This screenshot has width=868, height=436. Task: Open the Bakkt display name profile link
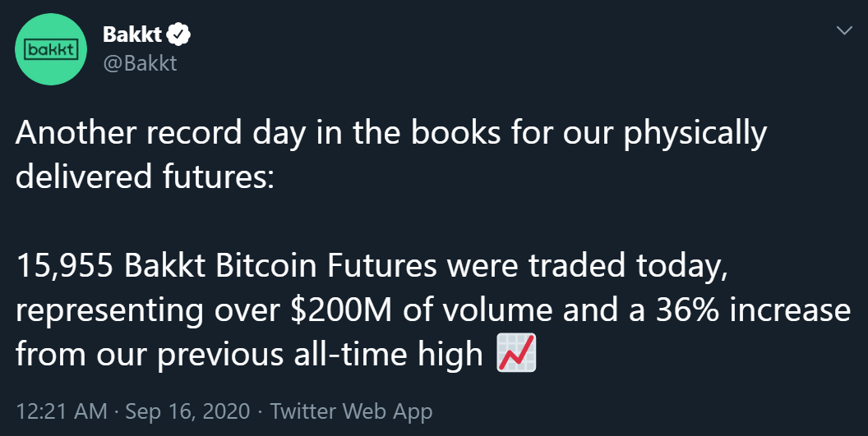(132, 34)
